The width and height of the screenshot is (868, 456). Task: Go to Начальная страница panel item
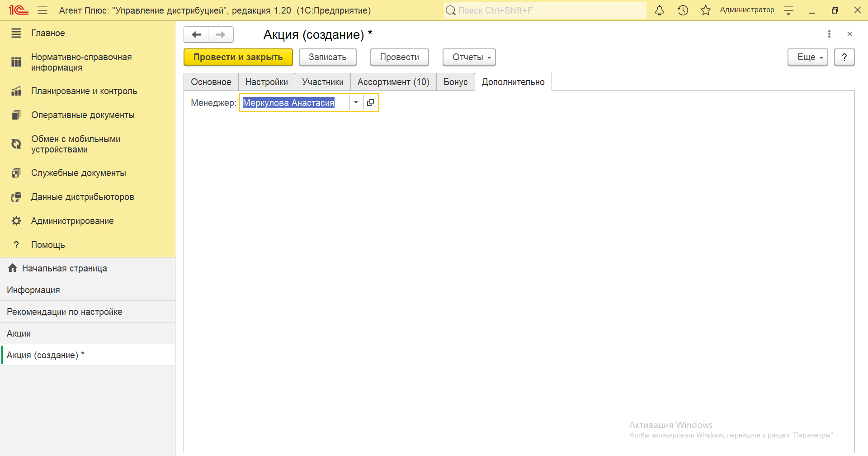88,268
